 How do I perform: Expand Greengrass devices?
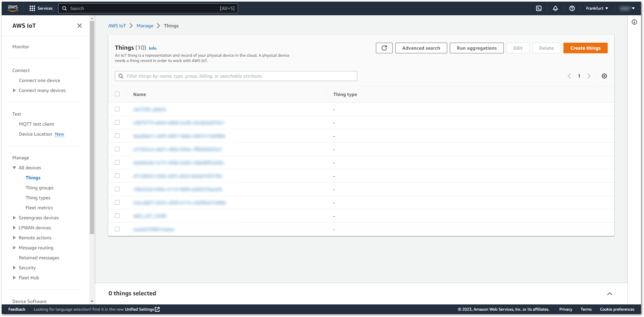point(14,218)
